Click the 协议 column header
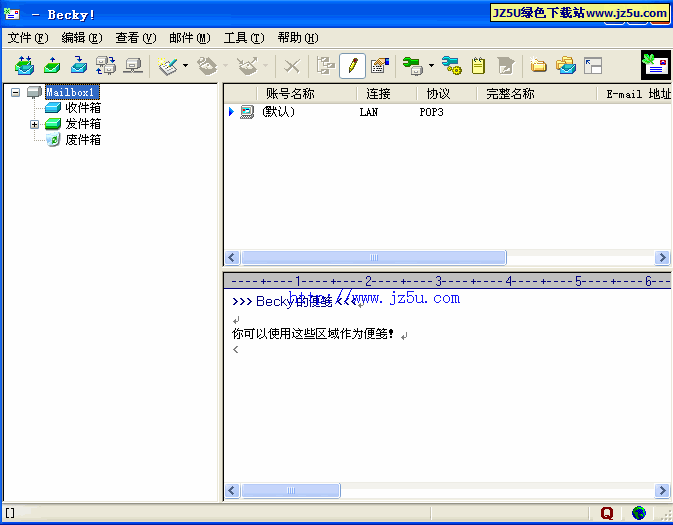The image size is (673, 525). tap(447, 94)
